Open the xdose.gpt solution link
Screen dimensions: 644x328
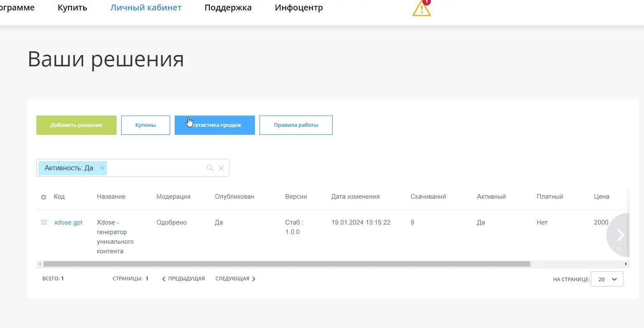(68, 222)
